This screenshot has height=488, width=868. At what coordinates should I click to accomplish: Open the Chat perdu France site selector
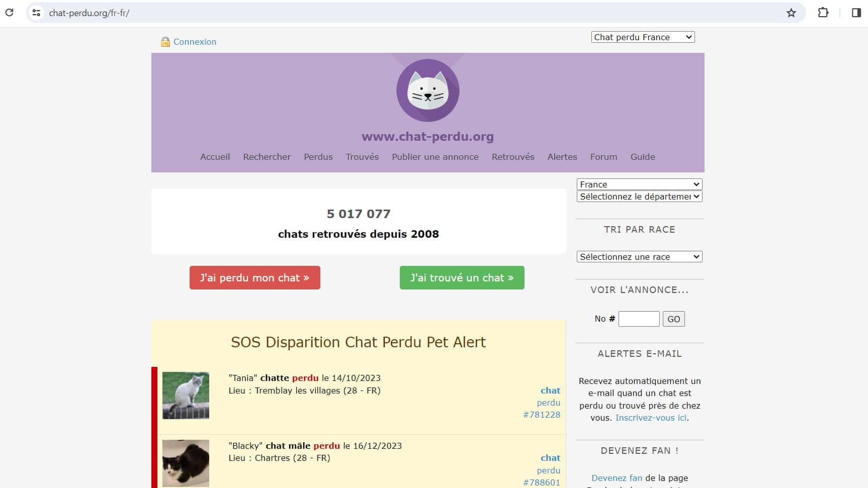[x=643, y=37]
